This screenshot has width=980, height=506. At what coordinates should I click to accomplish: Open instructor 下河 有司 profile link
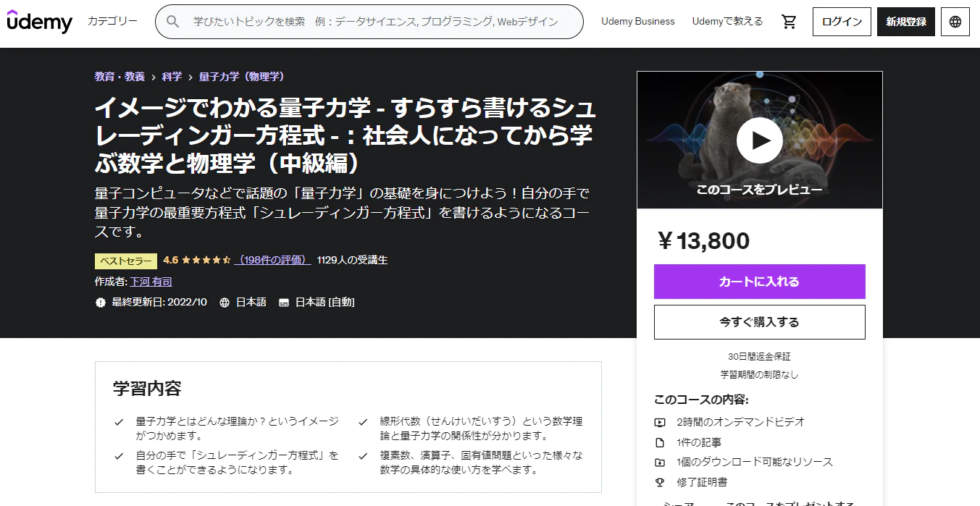(151, 282)
